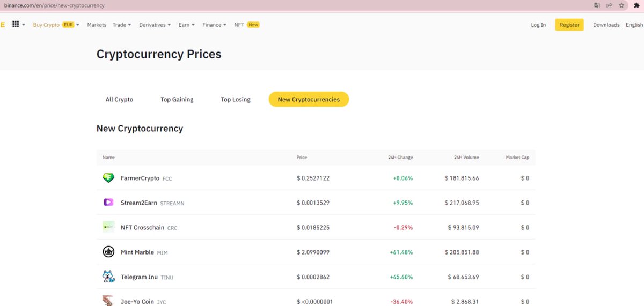Click the Name column header

[108, 157]
